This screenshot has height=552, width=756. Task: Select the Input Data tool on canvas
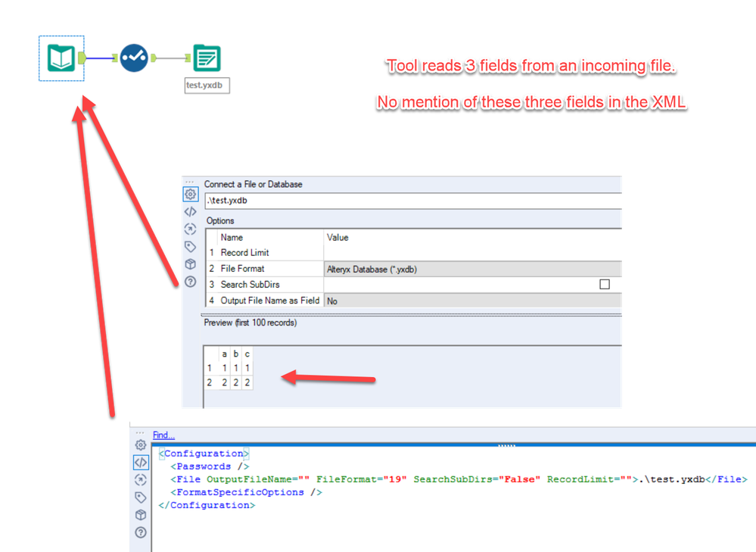[61, 58]
